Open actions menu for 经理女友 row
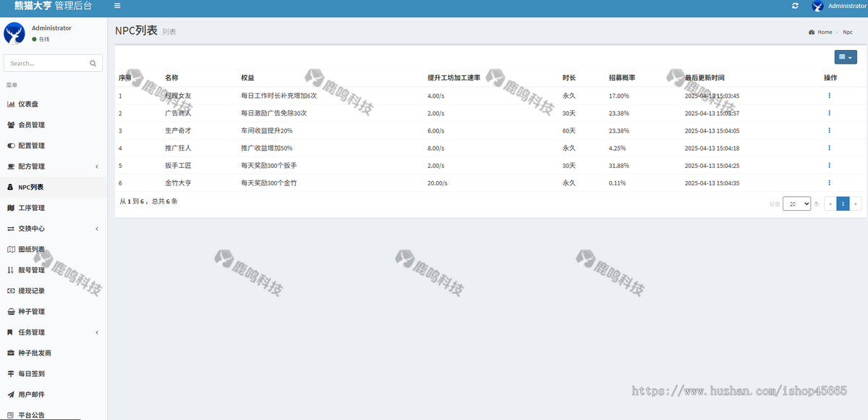 coord(830,96)
